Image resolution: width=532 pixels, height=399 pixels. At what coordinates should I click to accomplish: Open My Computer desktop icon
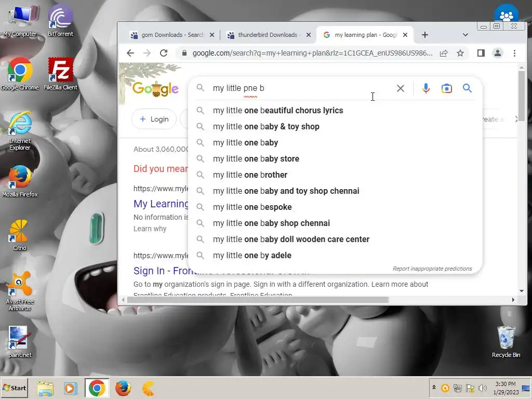(x=20, y=21)
